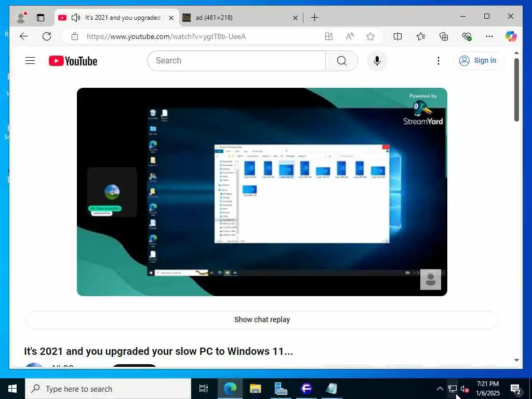Close the YouTube tab

[x=171, y=18]
